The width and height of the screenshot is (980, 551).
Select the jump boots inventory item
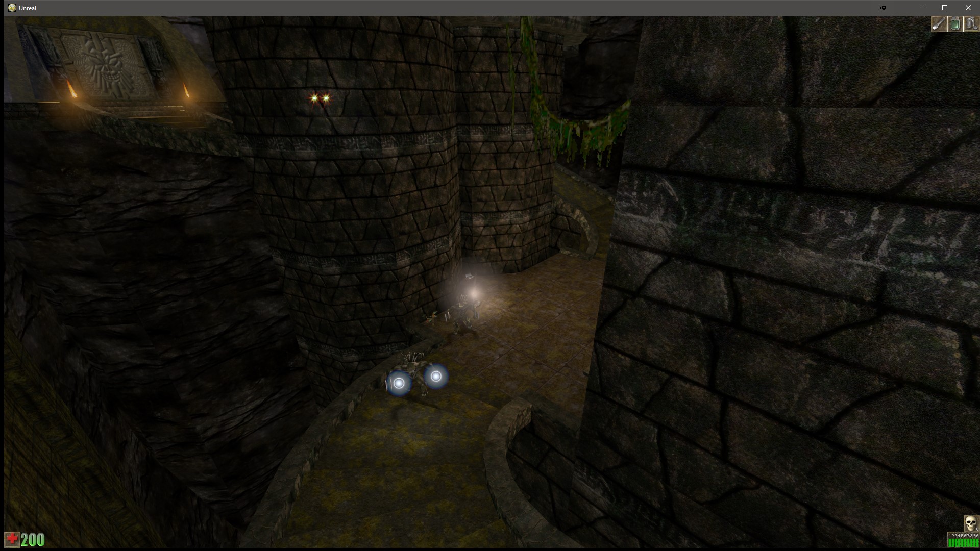[971, 24]
